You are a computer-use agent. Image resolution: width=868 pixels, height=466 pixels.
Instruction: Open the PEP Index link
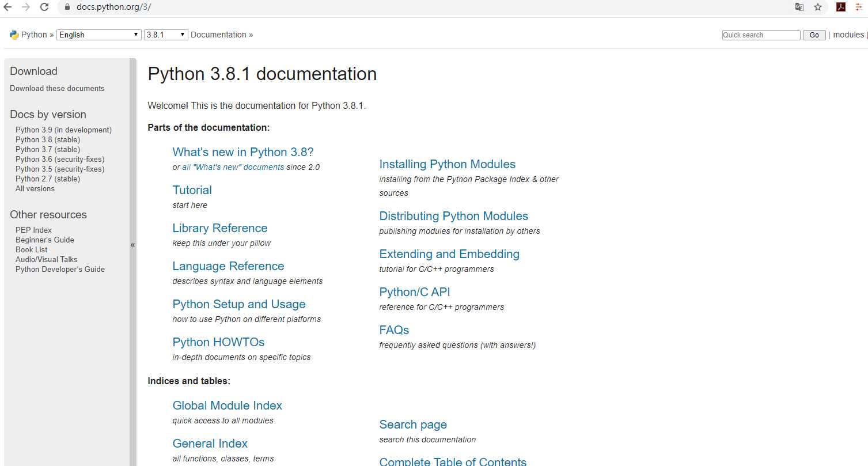33,230
